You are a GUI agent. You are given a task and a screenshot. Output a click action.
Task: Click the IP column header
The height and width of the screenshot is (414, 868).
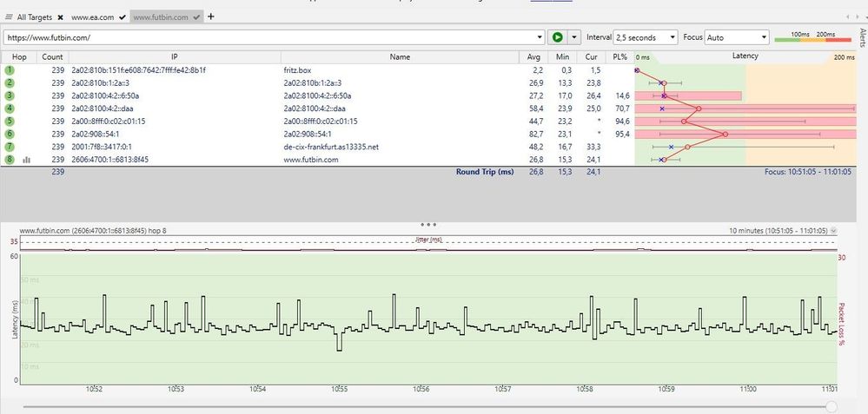175,57
